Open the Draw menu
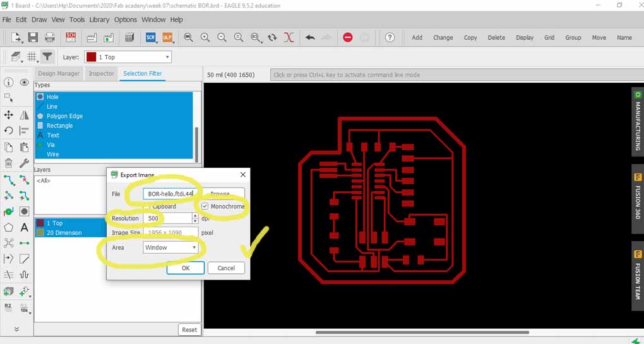 click(39, 20)
